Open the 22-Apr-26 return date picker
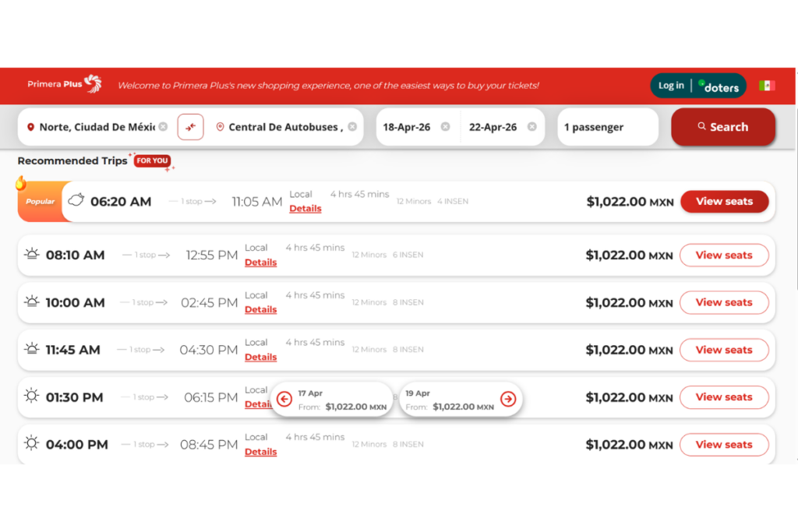The image size is (798, 532). tap(493, 127)
